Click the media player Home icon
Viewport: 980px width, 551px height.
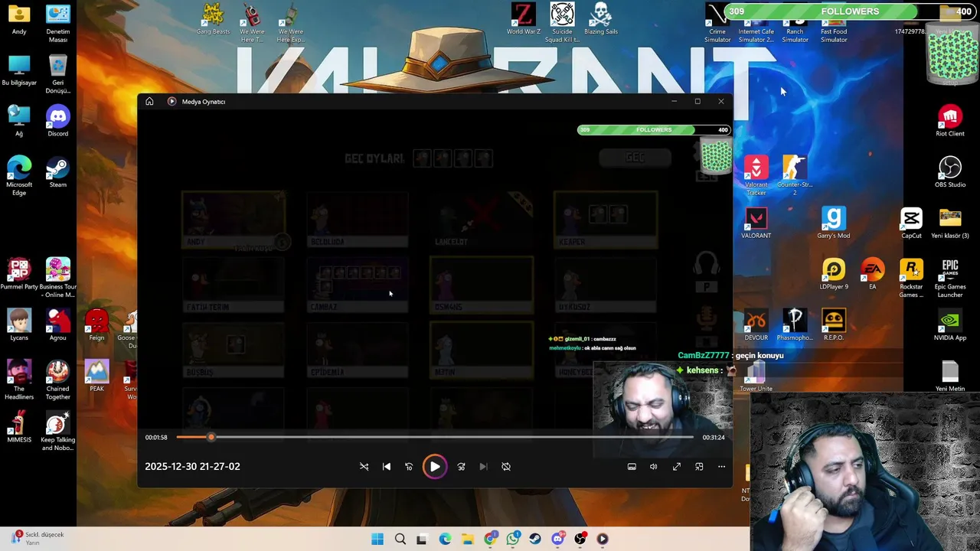[x=149, y=102]
